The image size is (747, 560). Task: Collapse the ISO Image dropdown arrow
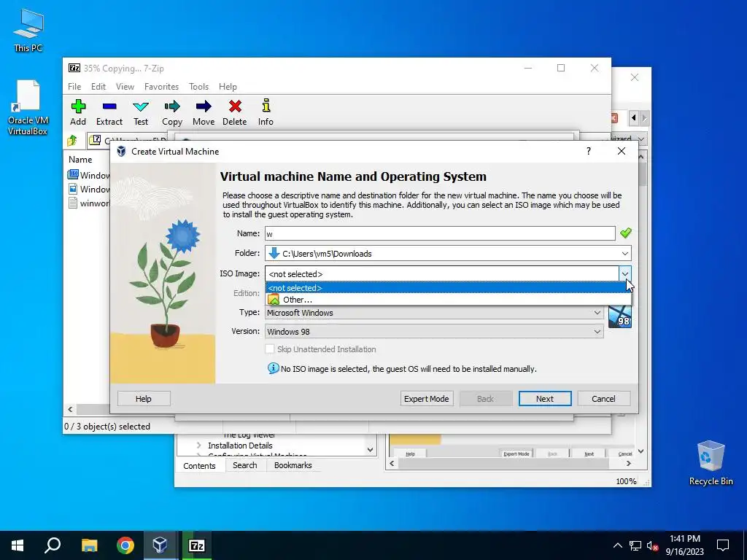coord(624,273)
